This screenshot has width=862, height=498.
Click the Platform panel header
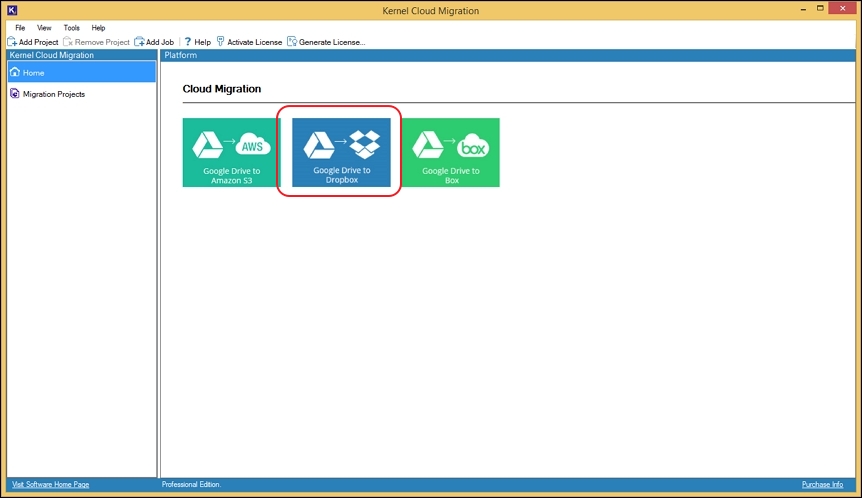(508, 55)
